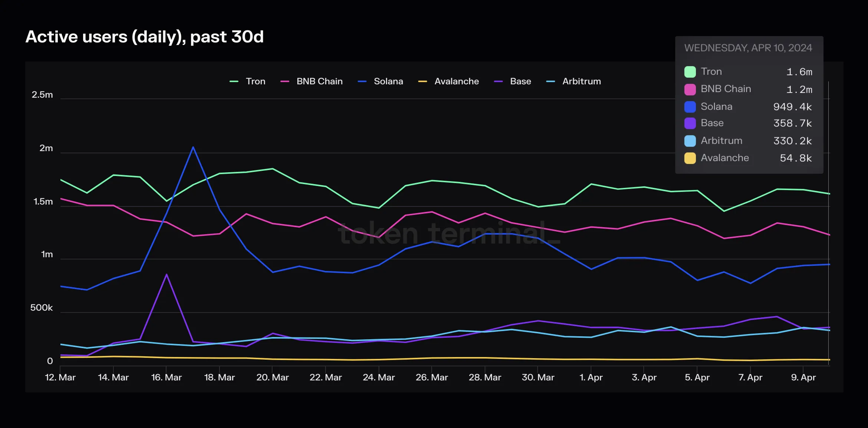Click the Tron green swatch in tooltip
Screen dimensions: 868x428
click(690, 72)
